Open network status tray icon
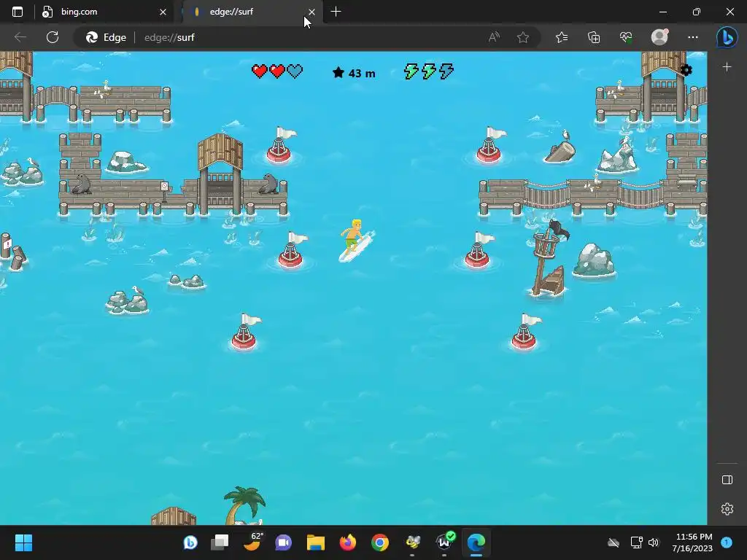 [x=636, y=542]
